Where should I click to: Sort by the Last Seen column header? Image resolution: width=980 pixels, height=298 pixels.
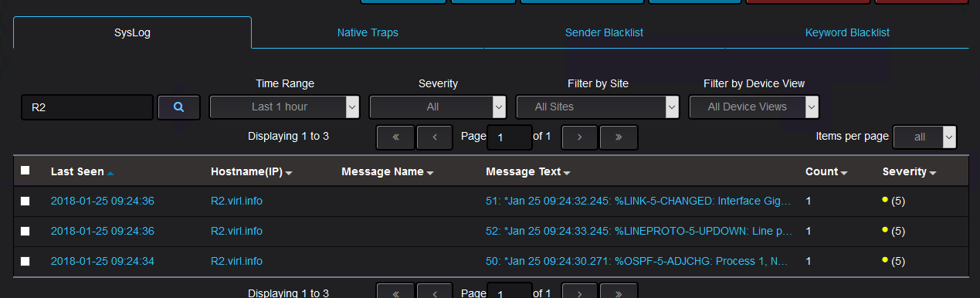pos(77,171)
